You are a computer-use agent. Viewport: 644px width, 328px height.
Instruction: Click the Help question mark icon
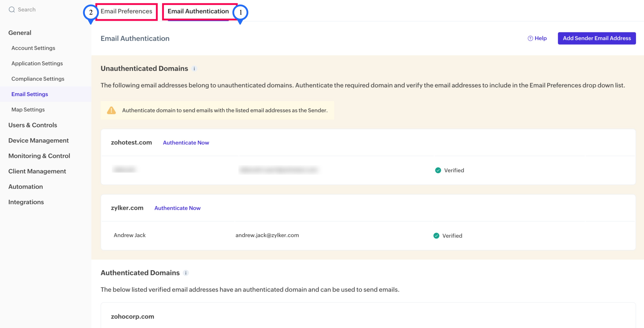(530, 38)
